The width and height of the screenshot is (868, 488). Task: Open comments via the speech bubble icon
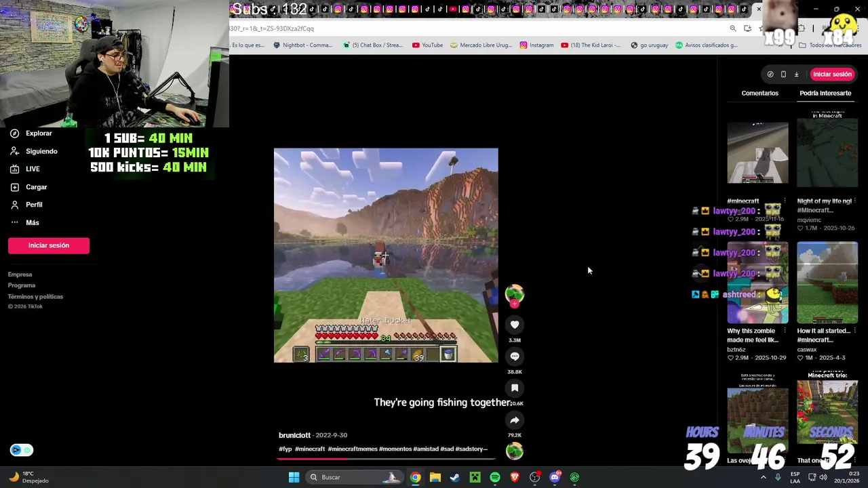(515, 357)
